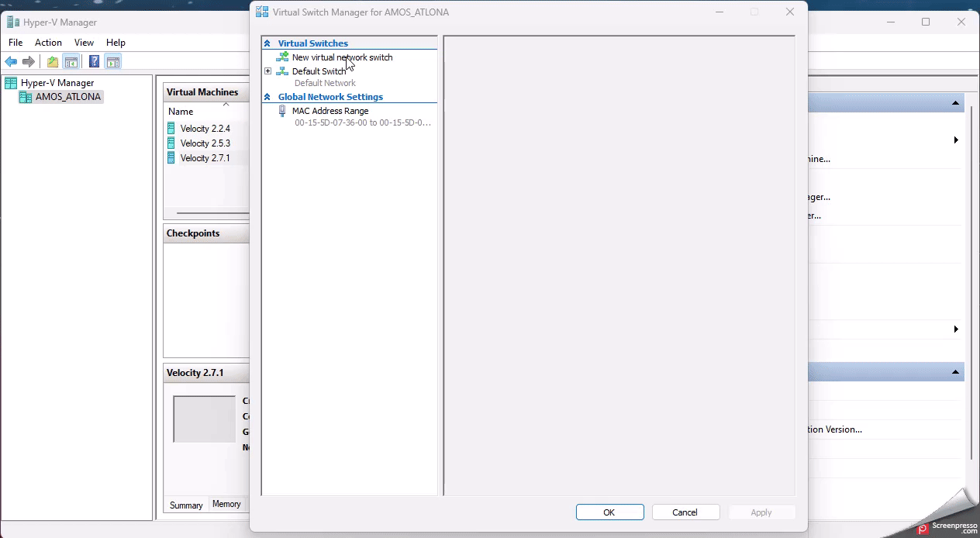Open the Help menu
The image size is (980, 538).
(x=116, y=43)
